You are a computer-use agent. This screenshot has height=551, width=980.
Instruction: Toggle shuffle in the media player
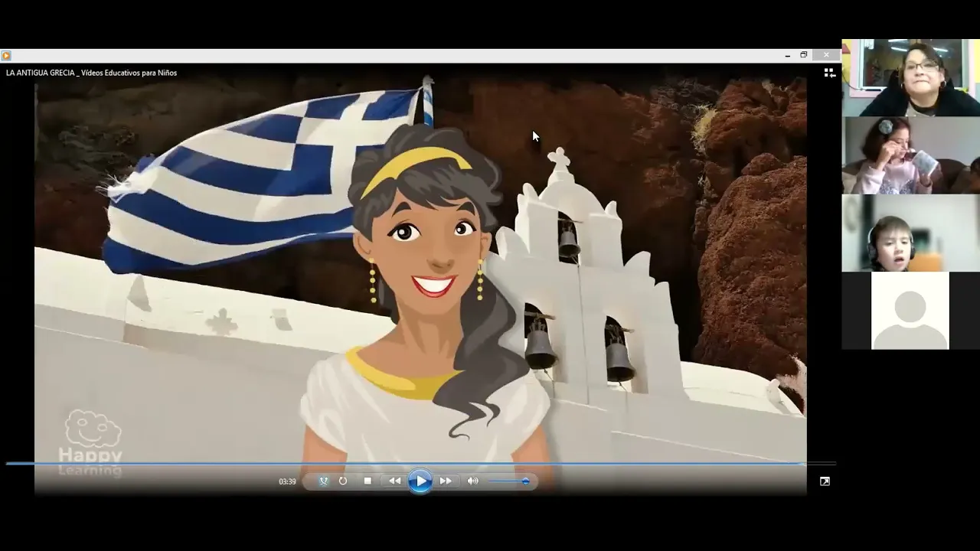click(x=323, y=481)
